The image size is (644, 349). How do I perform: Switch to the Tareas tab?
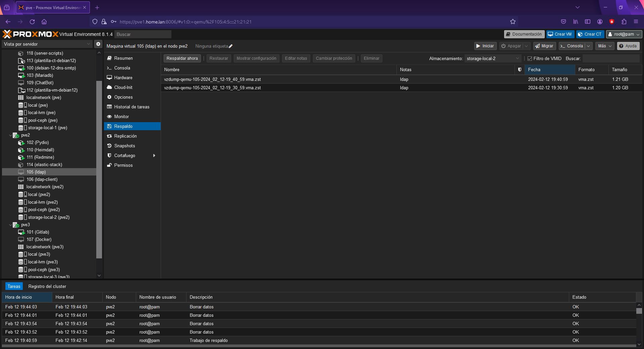tap(14, 286)
